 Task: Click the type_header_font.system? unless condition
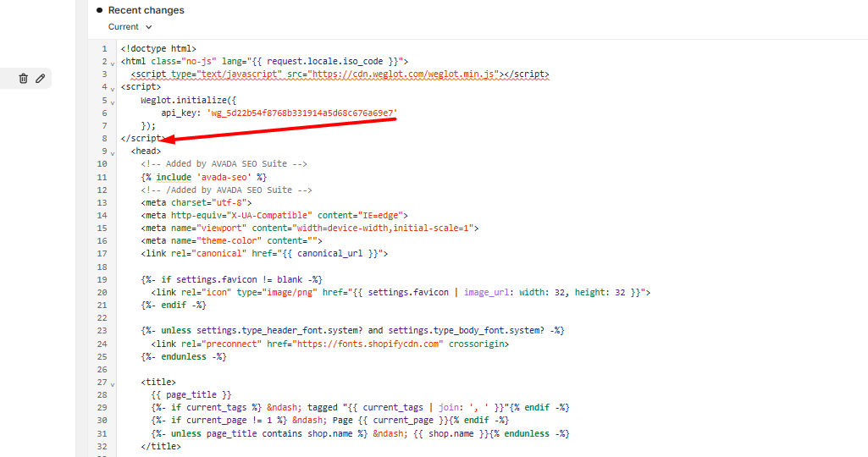pyautogui.click(x=352, y=330)
